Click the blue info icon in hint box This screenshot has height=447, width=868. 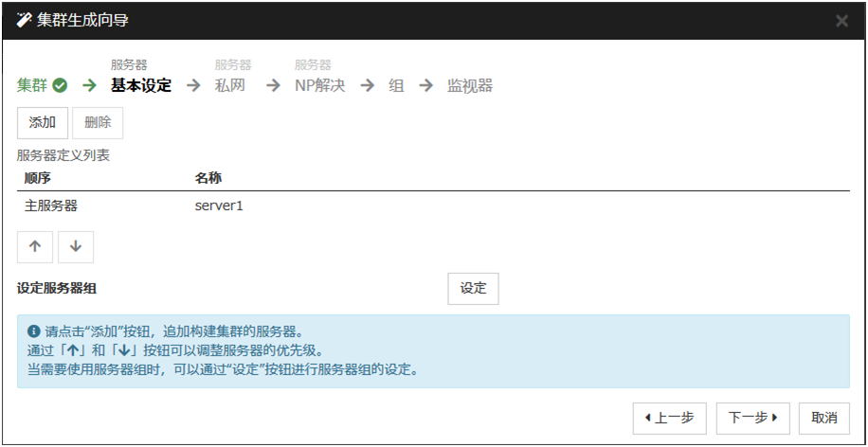(x=33, y=332)
